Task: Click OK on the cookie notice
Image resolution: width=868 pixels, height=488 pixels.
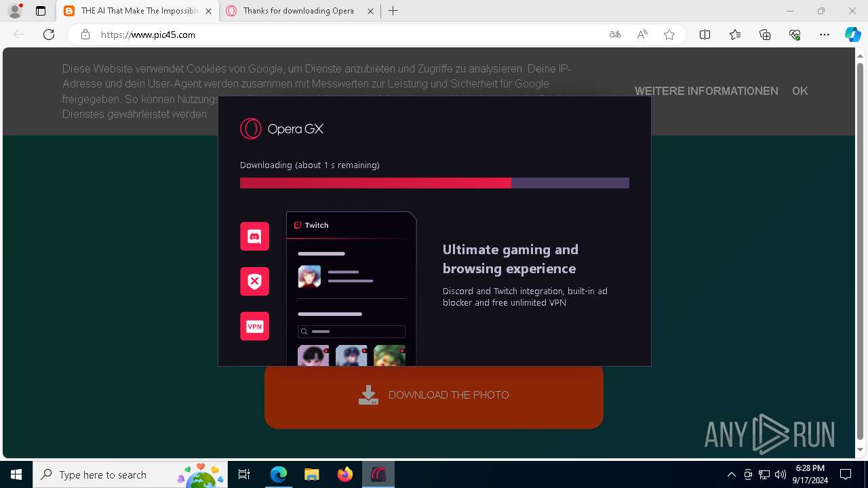Action: tap(800, 91)
